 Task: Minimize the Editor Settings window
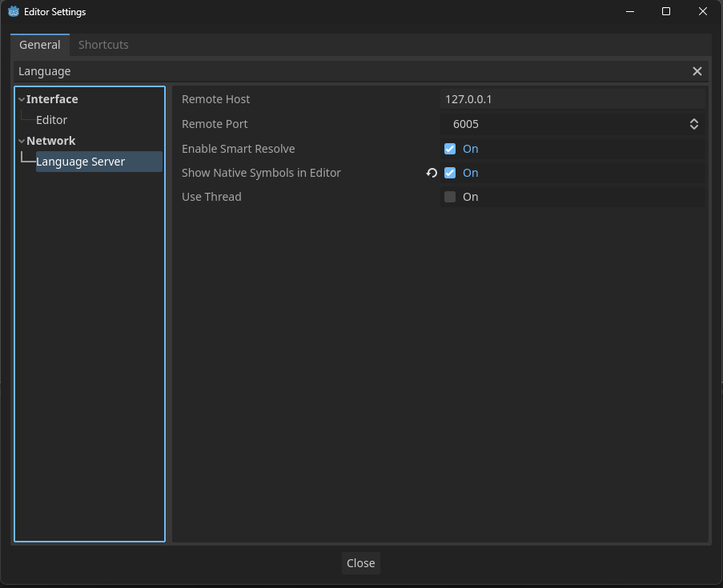[x=629, y=12]
